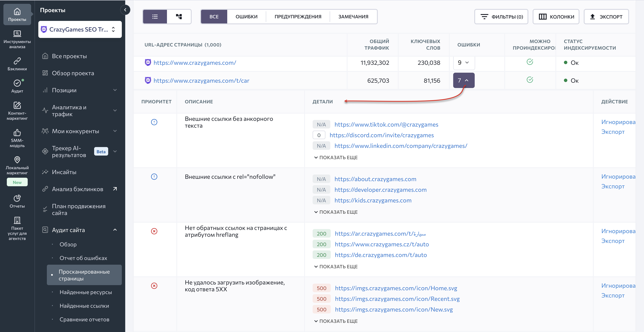The width and height of the screenshot is (644, 332).
Task: Open the Content marketing section icon
Action: pyautogui.click(x=17, y=105)
